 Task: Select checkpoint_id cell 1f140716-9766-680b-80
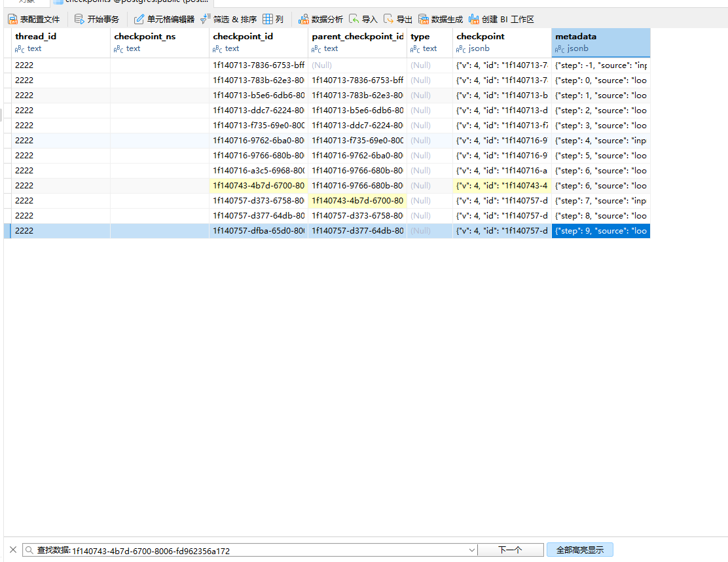pyautogui.click(x=259, y=156)
